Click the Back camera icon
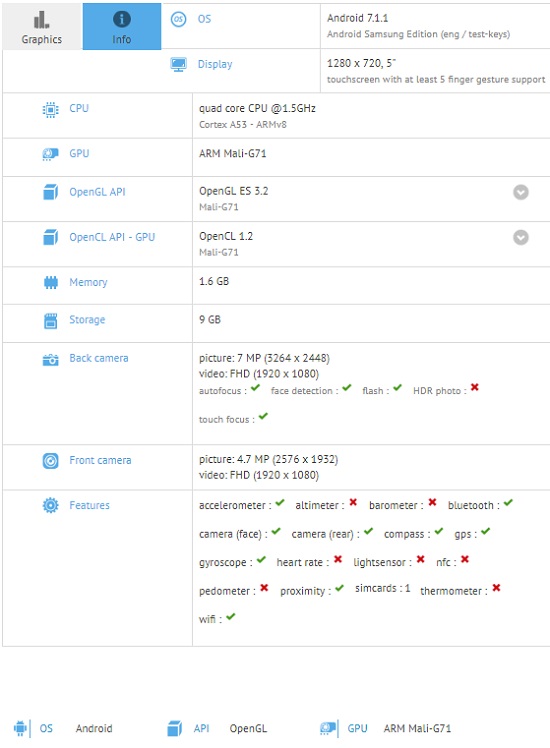The image size is (550, 748). (x=50, y=360)
